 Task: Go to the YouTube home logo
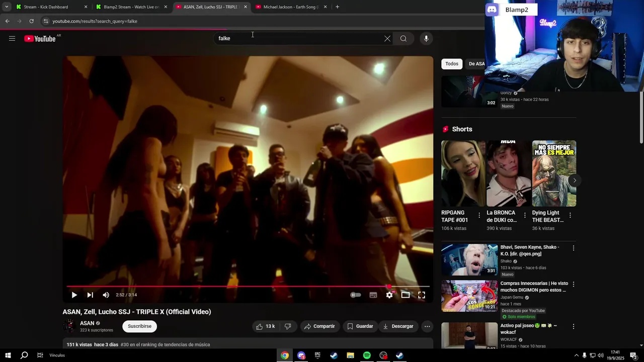40,39
